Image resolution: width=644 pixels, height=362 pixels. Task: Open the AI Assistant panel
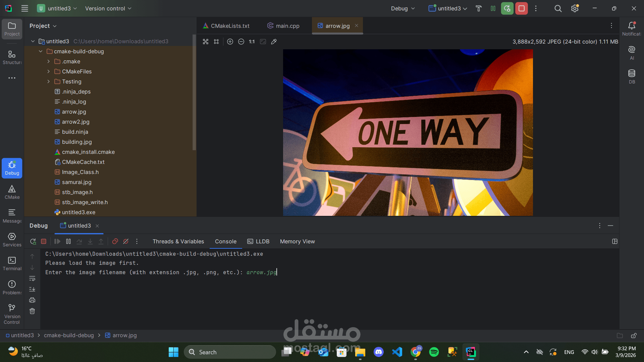pos(632,53)
